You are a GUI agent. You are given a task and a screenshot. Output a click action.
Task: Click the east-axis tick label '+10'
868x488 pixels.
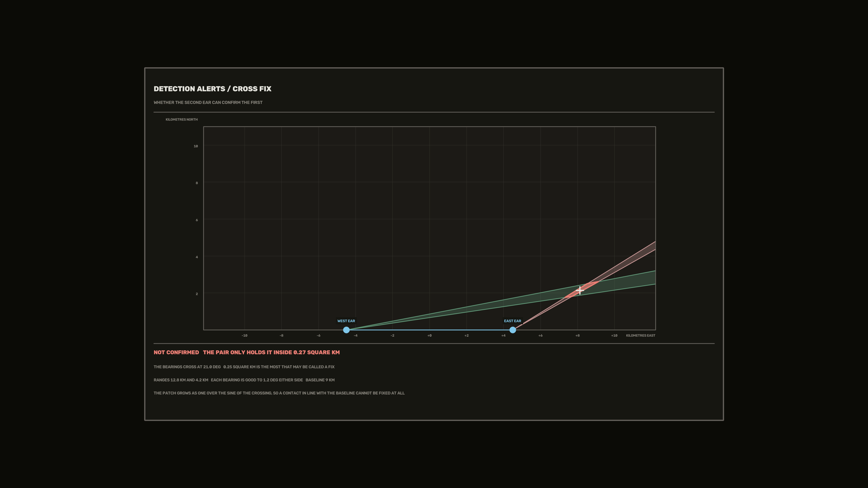point(614,335)
